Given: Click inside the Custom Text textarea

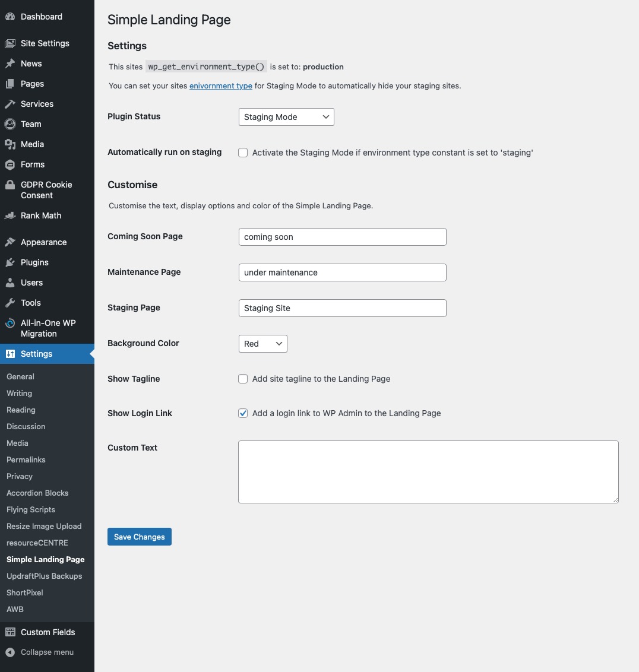Looking at the screenshot, I should click(x=428, y=472).
